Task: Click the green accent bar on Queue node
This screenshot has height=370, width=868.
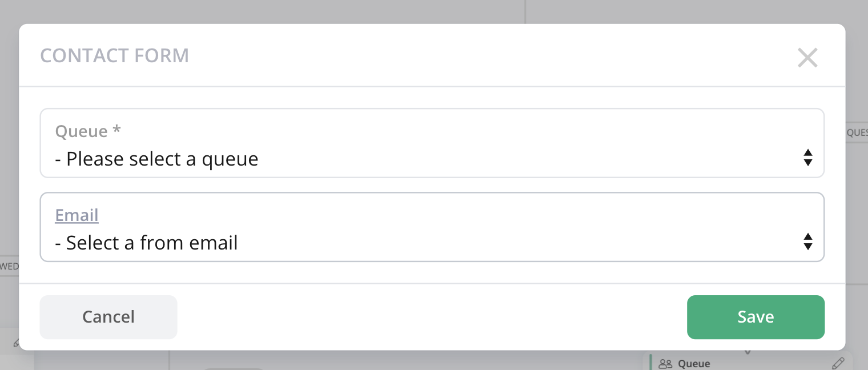Action: 650,362
